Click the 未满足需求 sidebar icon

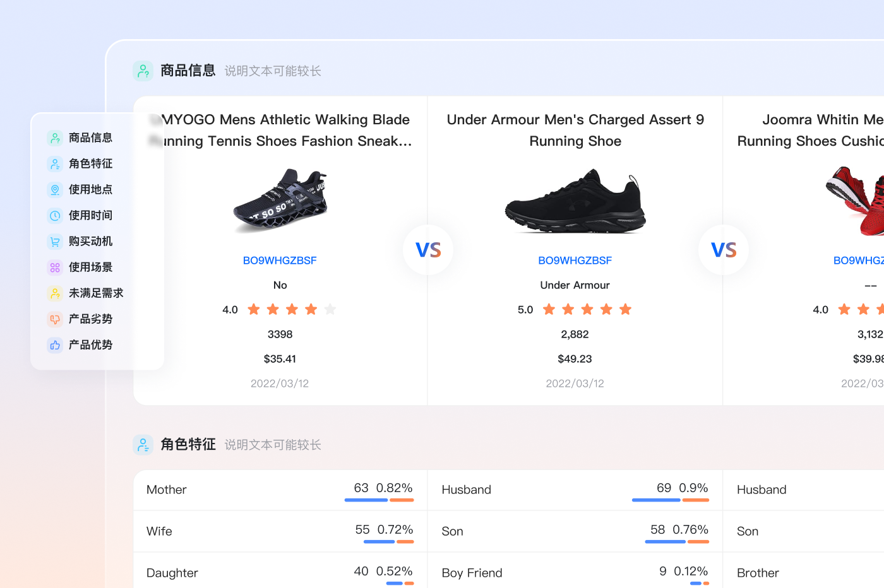click(x=55, y=293)
